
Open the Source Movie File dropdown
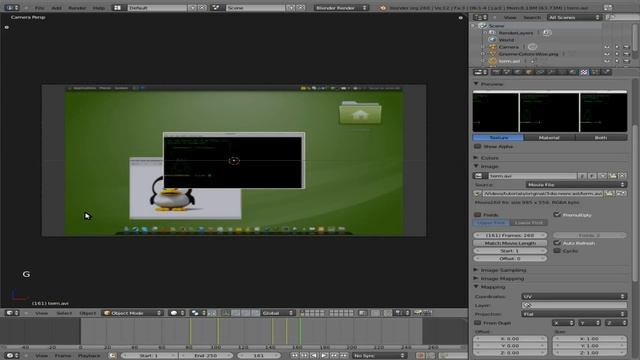click(x=576, y=185)
